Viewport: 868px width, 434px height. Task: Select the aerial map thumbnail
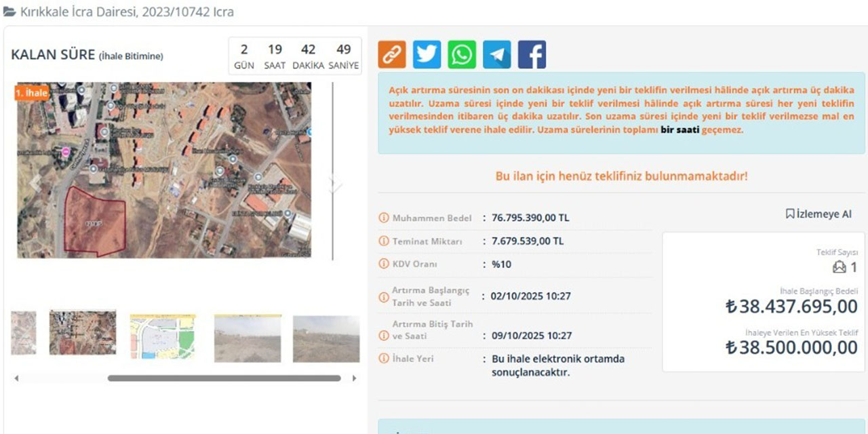(83, 333)
